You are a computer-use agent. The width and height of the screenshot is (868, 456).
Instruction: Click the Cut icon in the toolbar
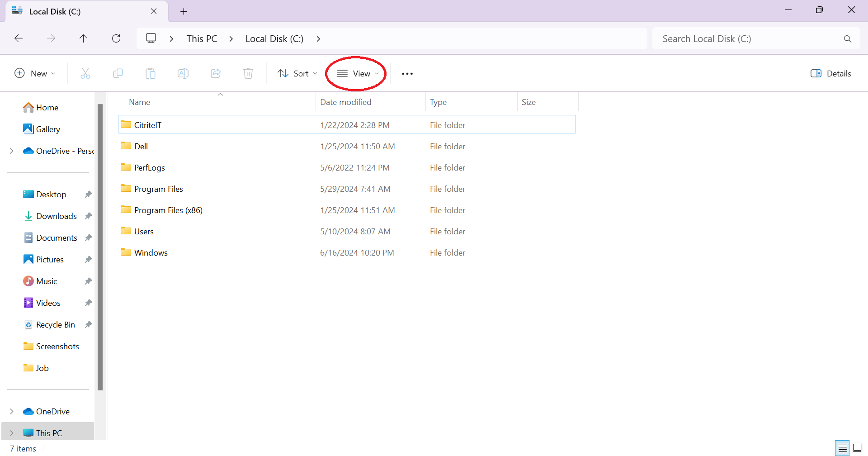click(x=85, y=73)
